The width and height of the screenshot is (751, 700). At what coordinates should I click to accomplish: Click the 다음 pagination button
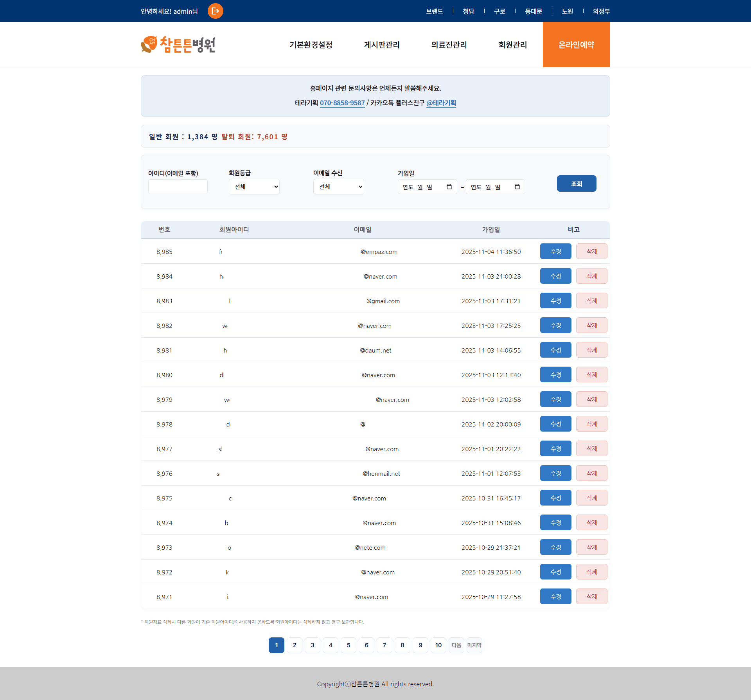[x=456, y=645]
